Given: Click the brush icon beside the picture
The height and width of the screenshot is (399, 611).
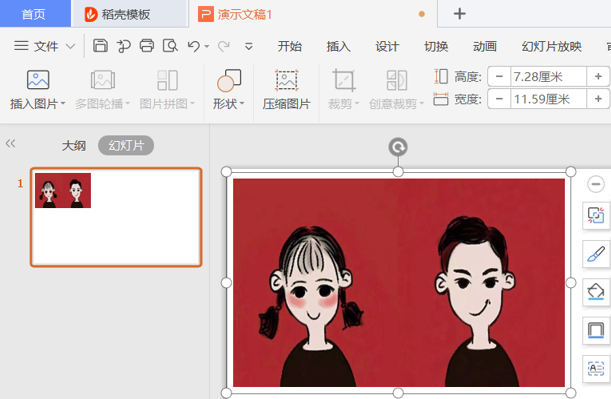Looking at the screenshot, I should coord(596,254).
